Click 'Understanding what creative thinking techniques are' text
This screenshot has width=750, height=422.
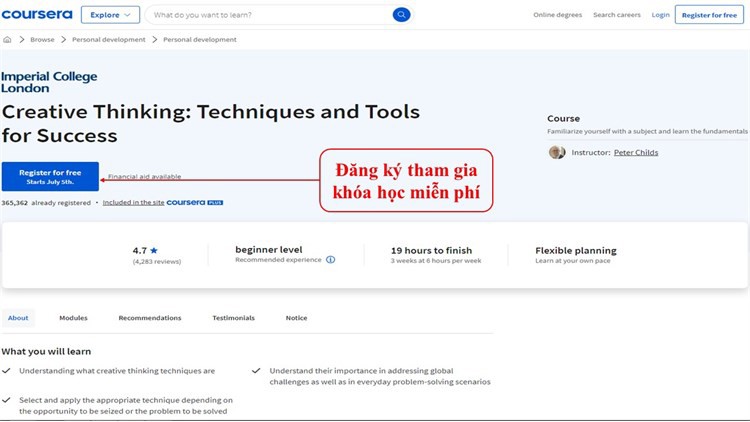(x=117, y=371)
